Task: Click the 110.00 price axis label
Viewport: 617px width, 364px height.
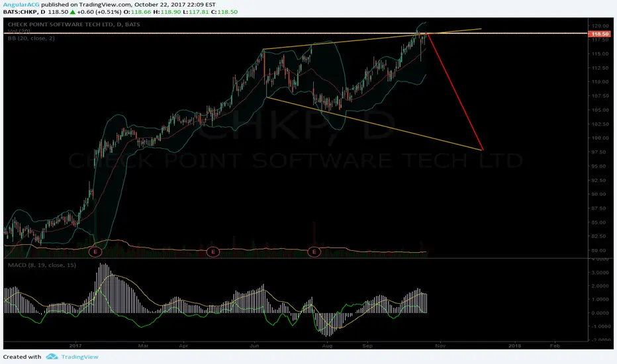Action: tap(600, 82)
